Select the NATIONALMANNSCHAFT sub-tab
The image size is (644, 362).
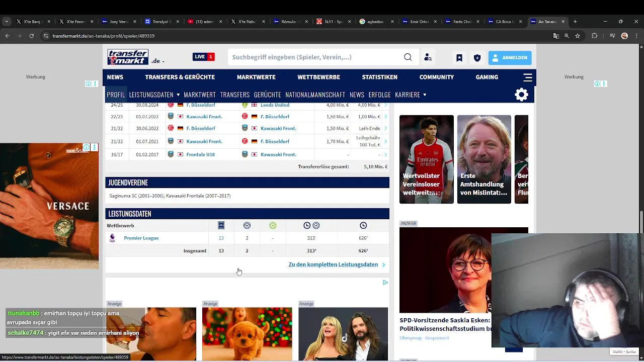tap(315, 95)
